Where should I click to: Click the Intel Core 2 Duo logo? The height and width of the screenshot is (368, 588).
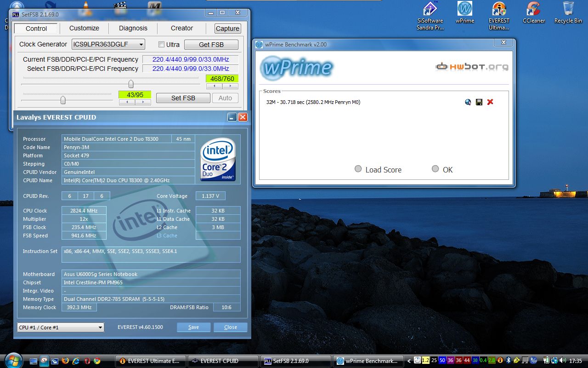click(x=218, y=160)
